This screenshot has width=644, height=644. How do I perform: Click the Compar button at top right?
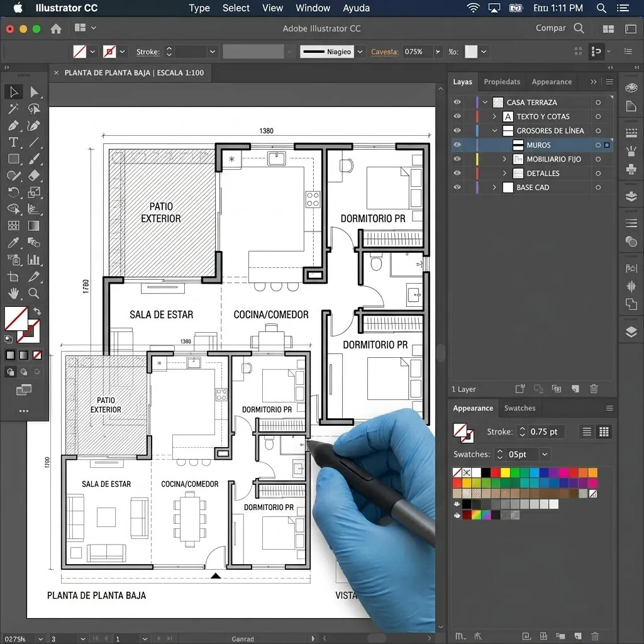tap(550, 28)
